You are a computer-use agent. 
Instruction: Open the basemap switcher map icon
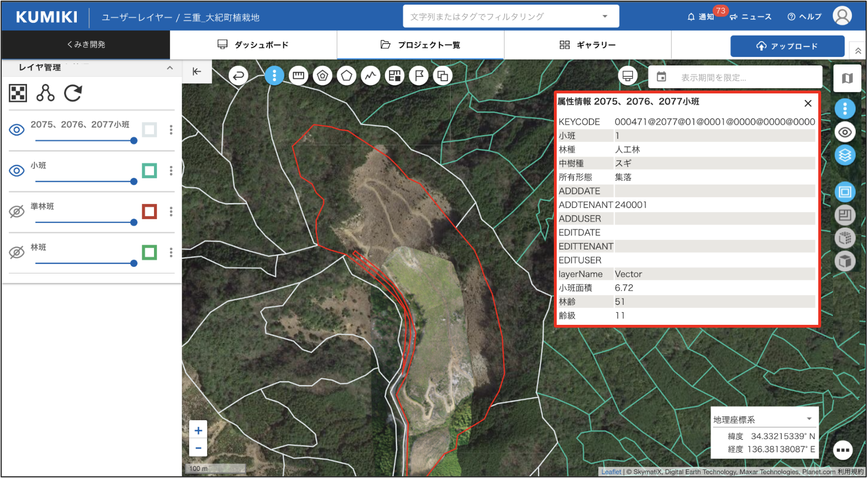(x=847, y=78)
